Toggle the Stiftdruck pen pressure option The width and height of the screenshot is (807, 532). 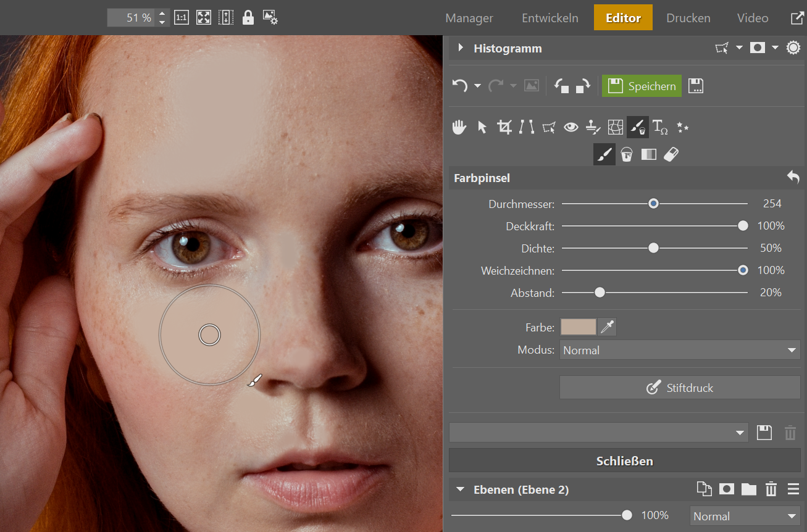(x=680, y=388)
